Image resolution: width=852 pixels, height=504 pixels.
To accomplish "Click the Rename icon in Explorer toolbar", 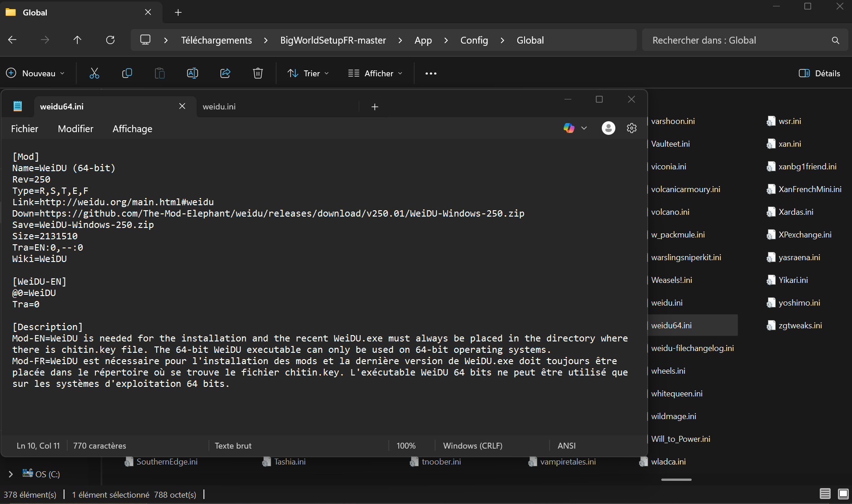I will [x=193, y=73].
